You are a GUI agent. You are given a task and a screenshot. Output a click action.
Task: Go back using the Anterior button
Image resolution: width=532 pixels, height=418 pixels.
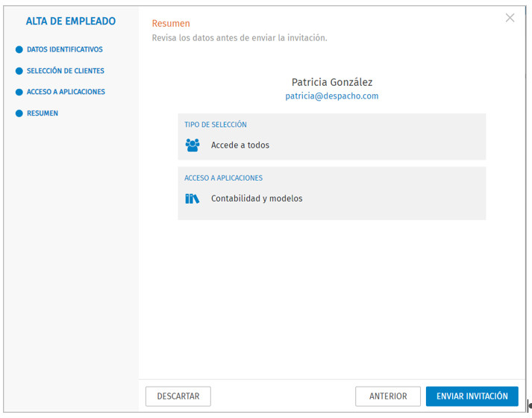388,396
